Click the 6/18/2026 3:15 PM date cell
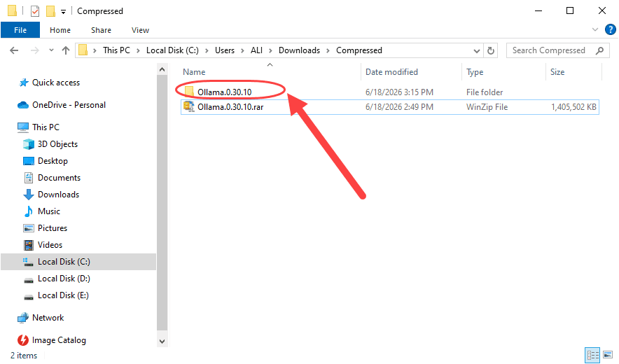 point(400,92)
